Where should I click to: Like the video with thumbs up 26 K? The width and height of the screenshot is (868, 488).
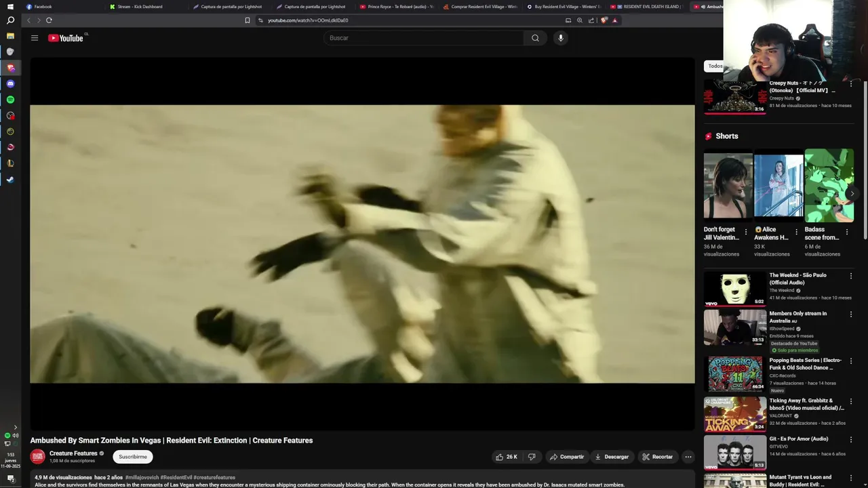tap(507, 457)
